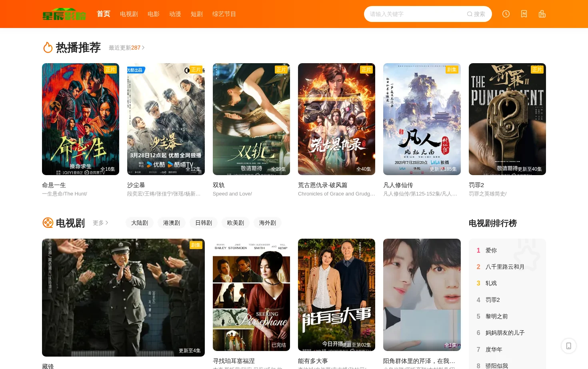
Task: Filter by 海外剧 category
Action: tap(268, 223)
